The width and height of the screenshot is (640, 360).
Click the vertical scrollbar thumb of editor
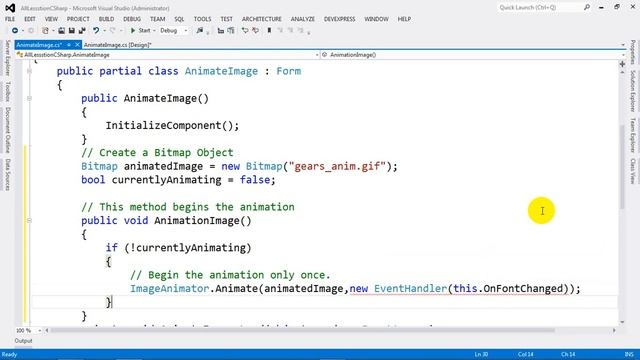pos(622,167)
